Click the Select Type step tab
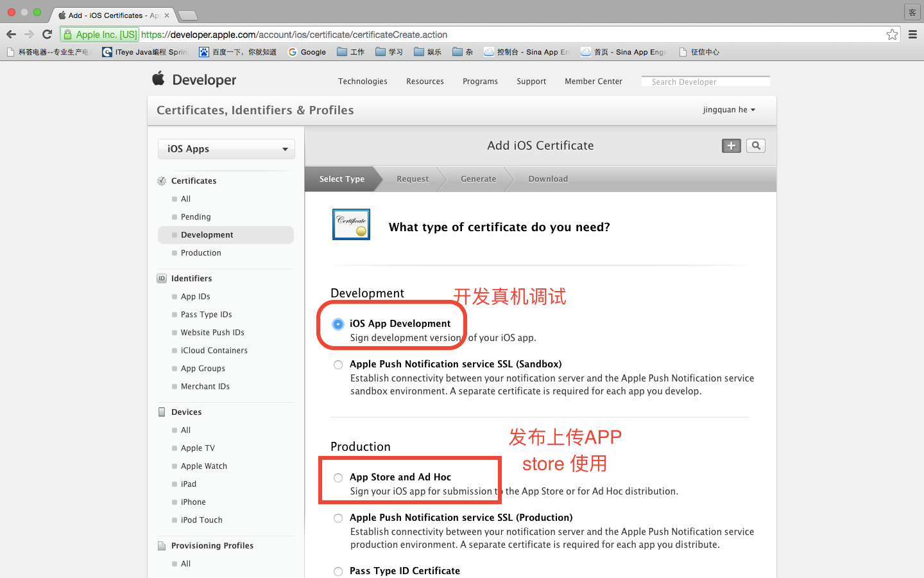 [x=342, y=179]
